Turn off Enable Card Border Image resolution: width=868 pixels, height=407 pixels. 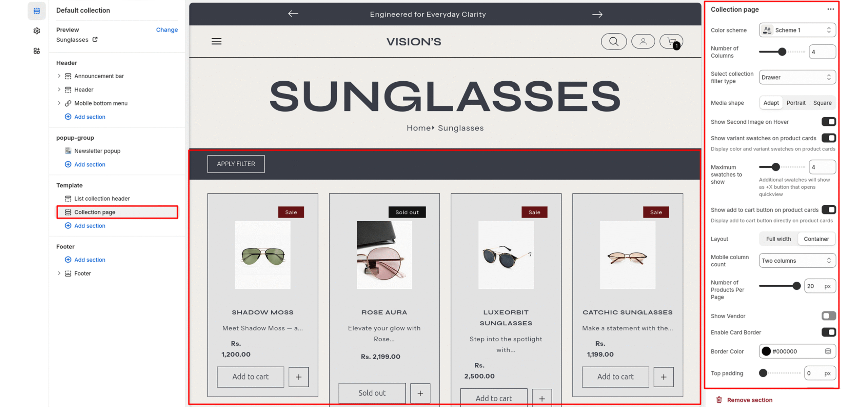click(x=828, y=332)
